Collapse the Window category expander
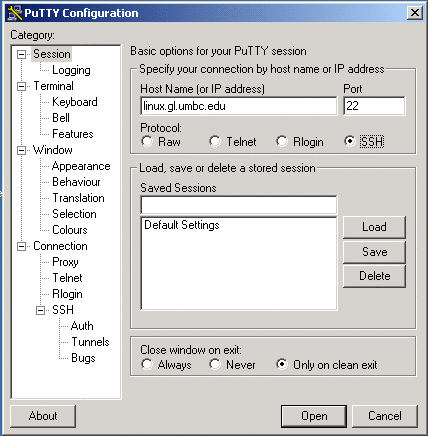This screenshot has height=436, width=428. point(21,150)
